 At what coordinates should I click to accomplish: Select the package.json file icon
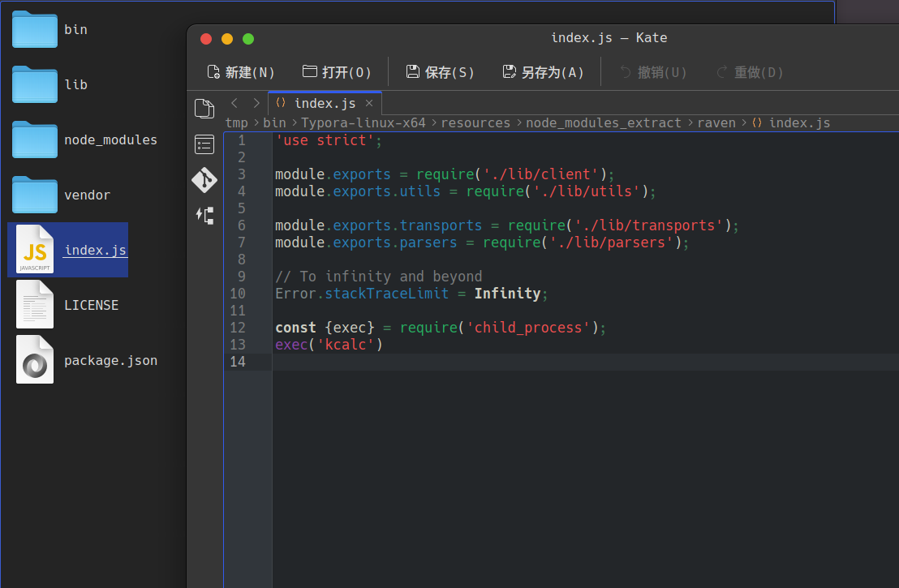35,360
